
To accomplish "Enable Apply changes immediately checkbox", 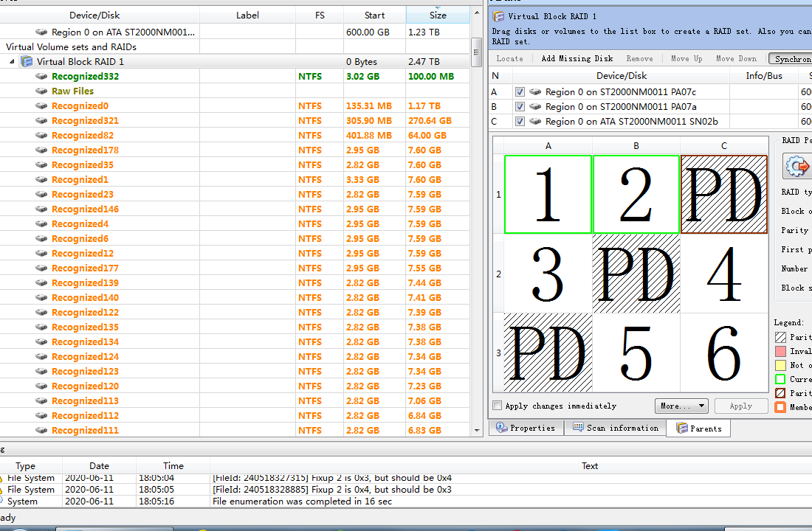I will pos(498,405).
